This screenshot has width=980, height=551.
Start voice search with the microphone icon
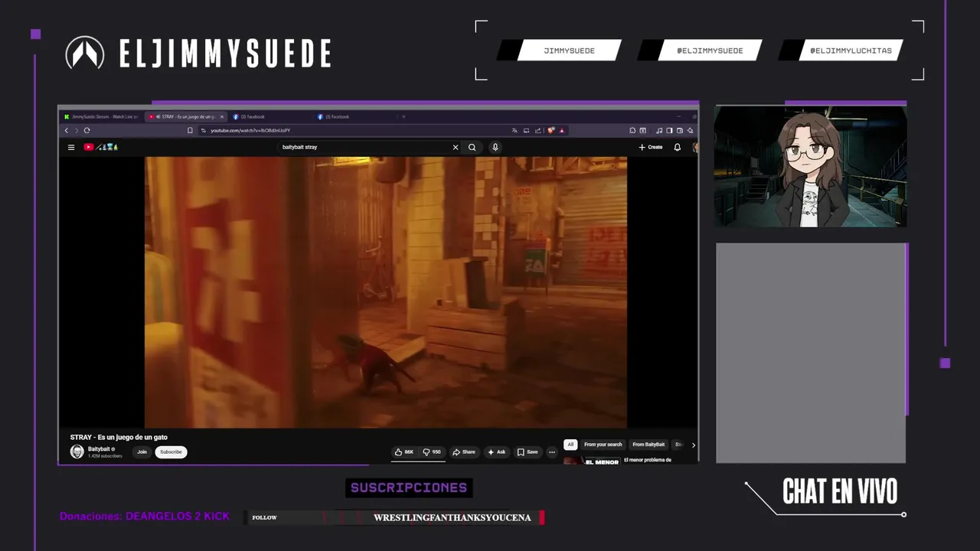pyautogui.click(x=495, y=147)
